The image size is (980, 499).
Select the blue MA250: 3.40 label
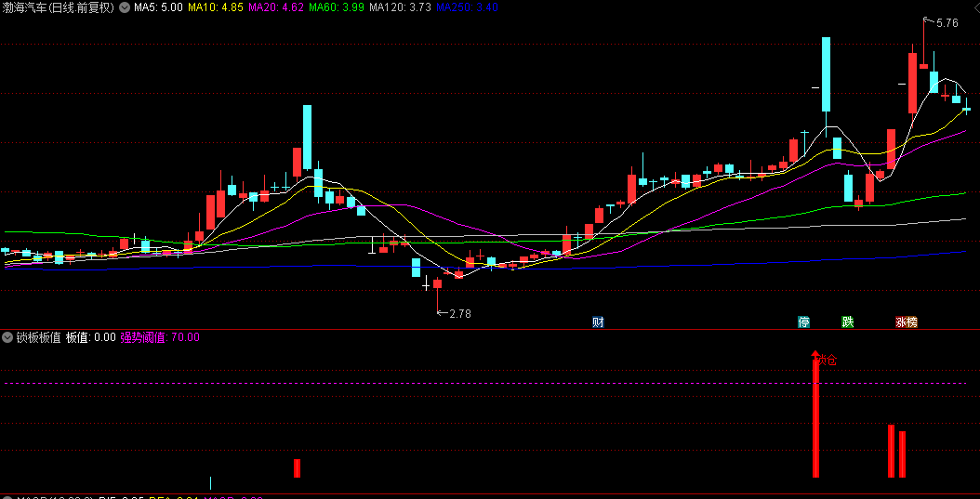[x=467, y=7]
